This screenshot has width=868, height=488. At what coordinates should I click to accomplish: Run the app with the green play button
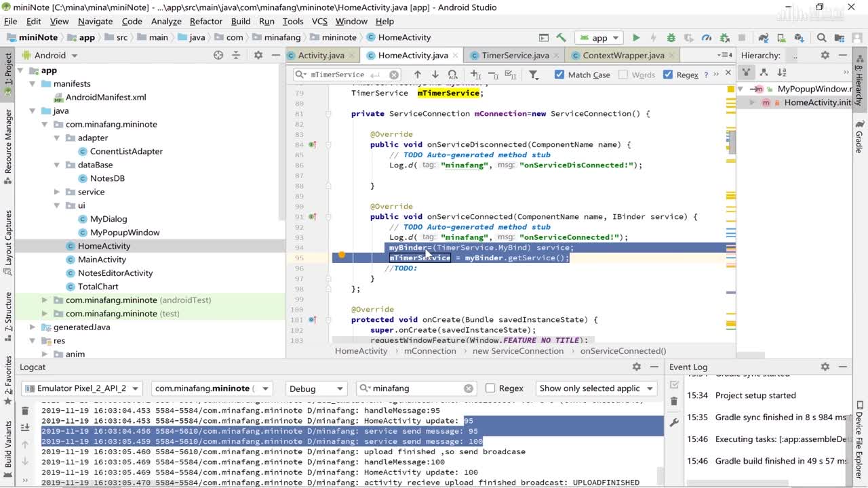pyautogui.click(x=636, y=38)
